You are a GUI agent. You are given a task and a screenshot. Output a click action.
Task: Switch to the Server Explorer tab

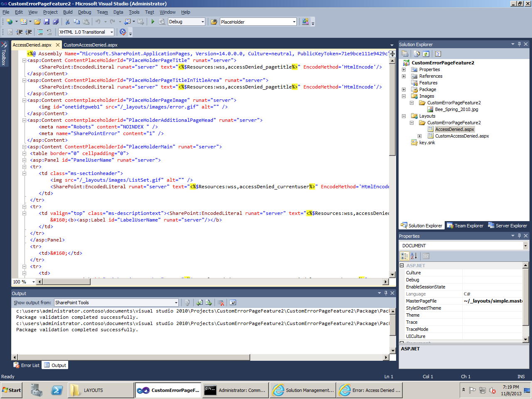[x=507, y=226]
